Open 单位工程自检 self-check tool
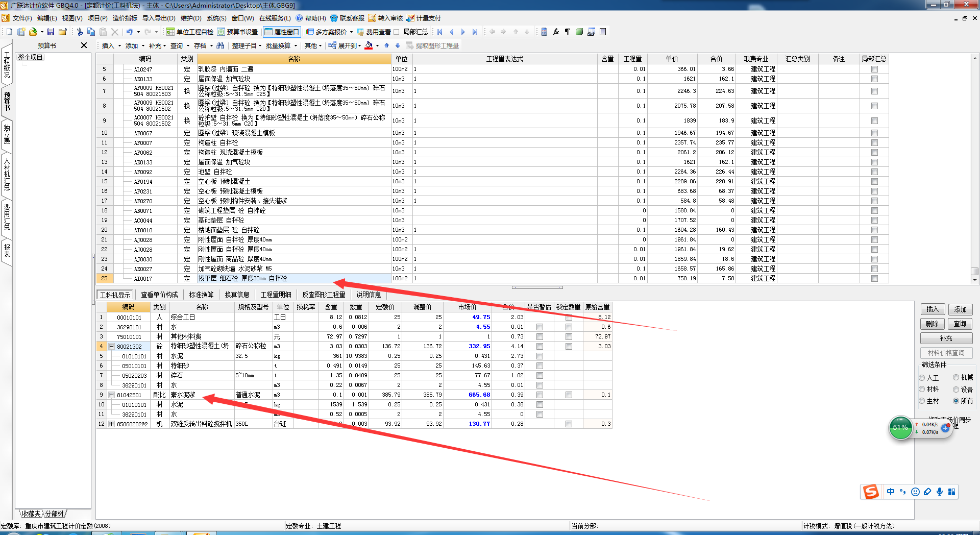The width and height of the screenshot is (980, 535). pos(189,32)
